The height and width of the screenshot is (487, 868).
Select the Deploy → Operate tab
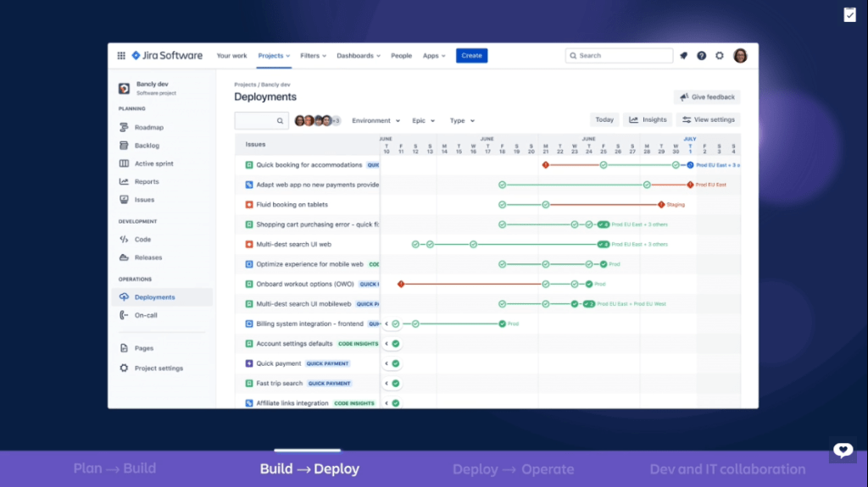click(513, 469)
